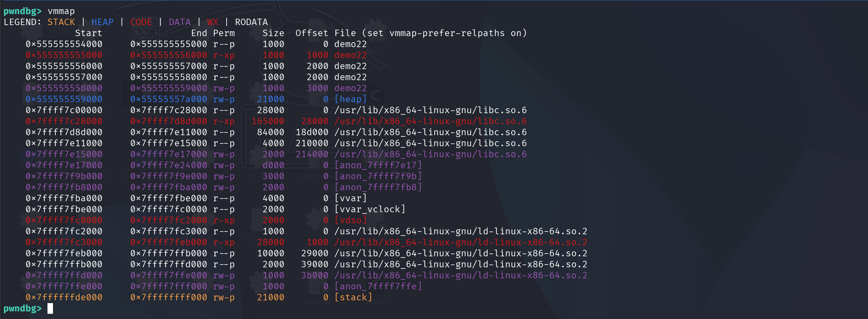Click end address 0x7ffff7f9e000
This screenshot has width=868, height=319.
point(168,176)
